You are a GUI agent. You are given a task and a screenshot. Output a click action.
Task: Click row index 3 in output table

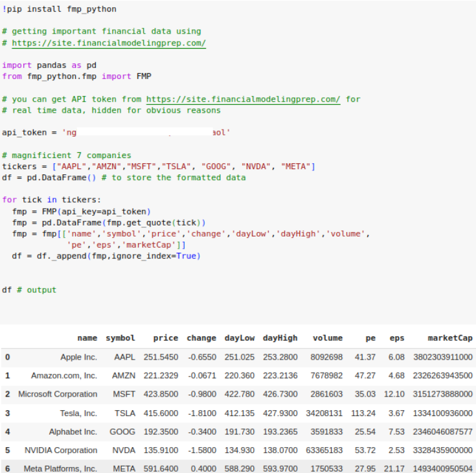[x=8, y=413]
